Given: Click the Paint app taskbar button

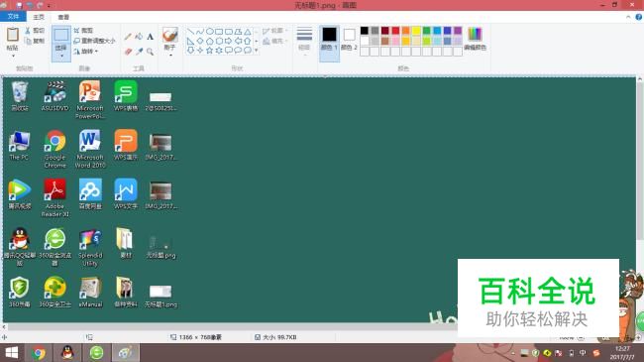Looking at the screenshot, I should [126, 353].
